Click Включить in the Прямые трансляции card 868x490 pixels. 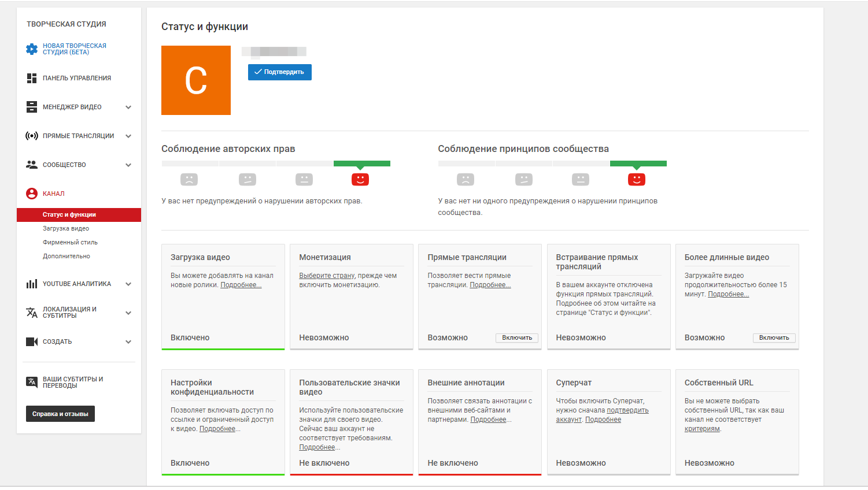point(517,337)
